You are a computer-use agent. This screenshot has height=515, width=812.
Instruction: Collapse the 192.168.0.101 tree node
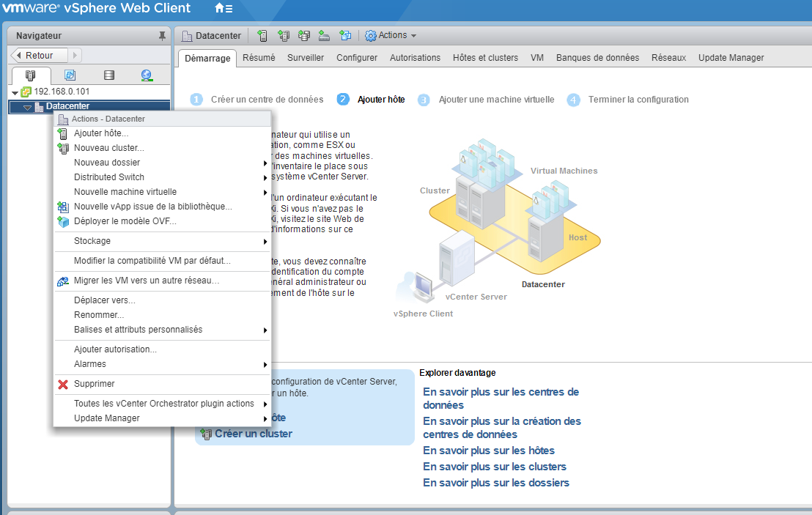tap(15, 92)
